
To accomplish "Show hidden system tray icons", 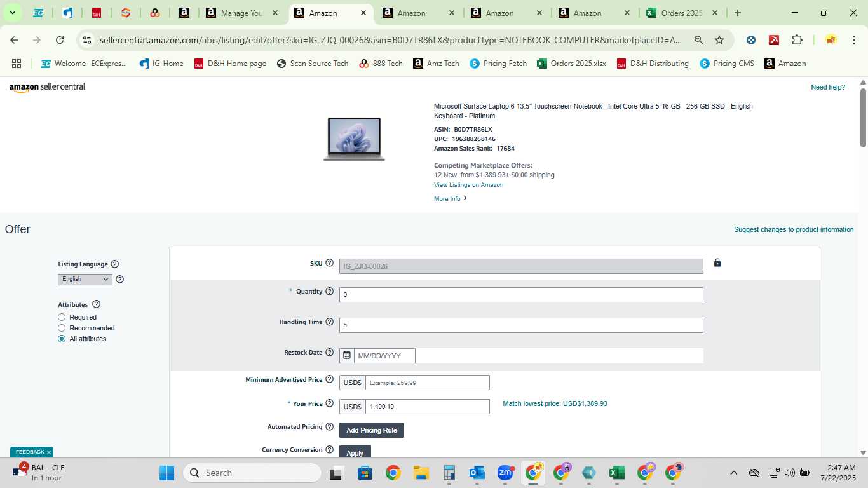I will [733, 473].
